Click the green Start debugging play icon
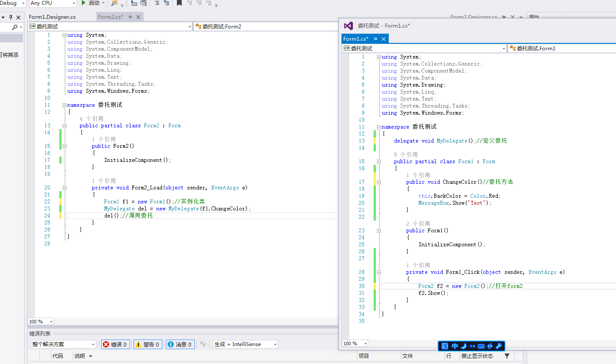The image size is (616, 364). pyautogui.click(x=84, y=3)
